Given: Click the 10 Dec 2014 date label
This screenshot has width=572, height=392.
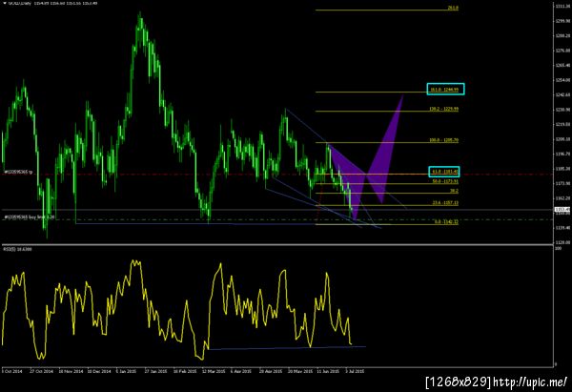Looking at the screenshot, I should (x=99, y=371).
